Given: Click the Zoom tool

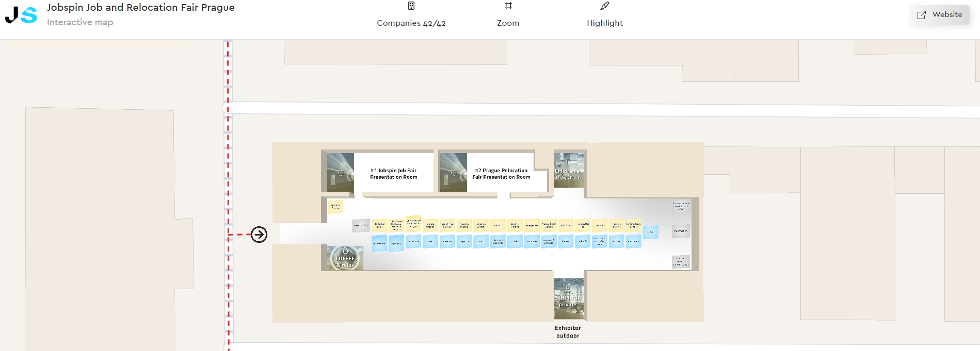Looking at the screenshot, I should point(508,15).
